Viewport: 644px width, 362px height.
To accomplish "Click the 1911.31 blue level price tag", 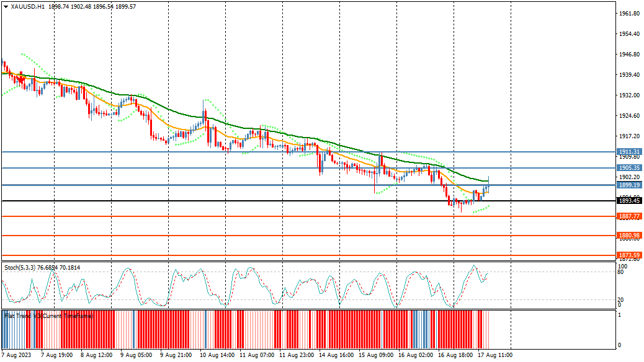I will point(629,152).
